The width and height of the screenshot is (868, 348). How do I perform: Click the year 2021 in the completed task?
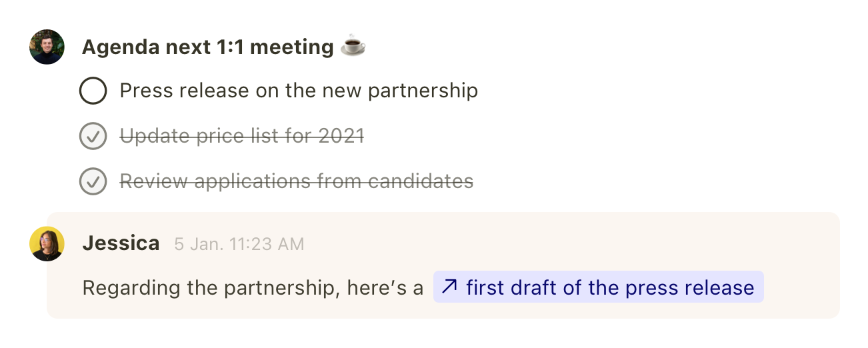click(341, 136)
